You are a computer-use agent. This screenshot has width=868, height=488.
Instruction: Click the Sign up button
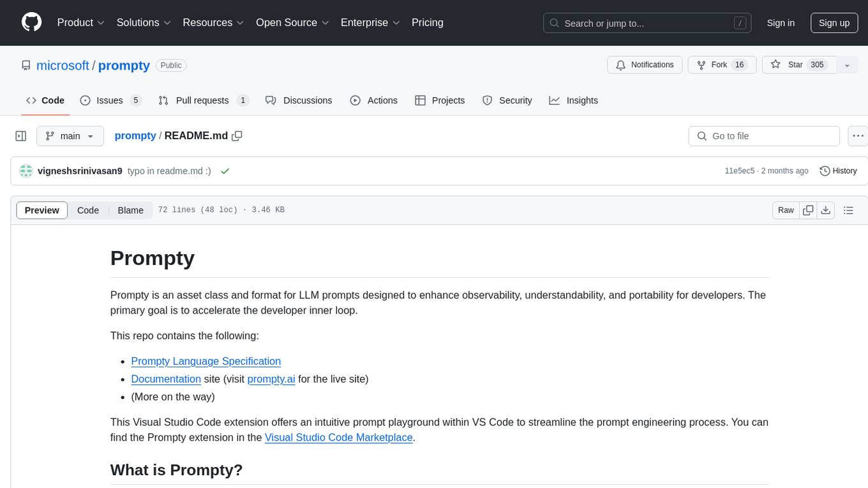[x=834, y=23]
